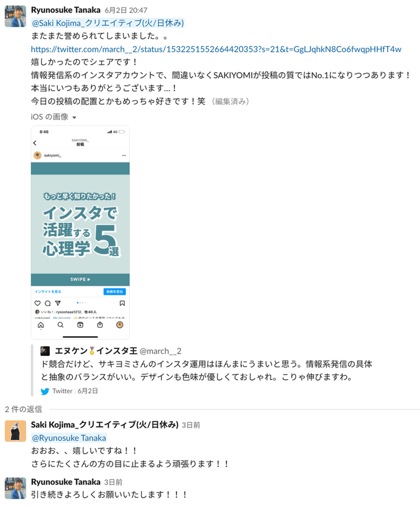Click the @Ryunosuke Tanaka mention in the reply
420x511 pixels.
click(69, 438)
